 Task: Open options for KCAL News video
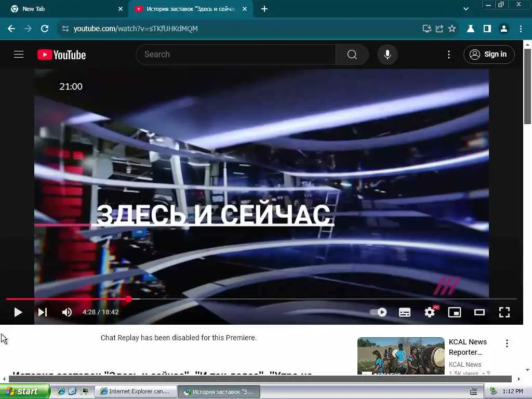507,343
